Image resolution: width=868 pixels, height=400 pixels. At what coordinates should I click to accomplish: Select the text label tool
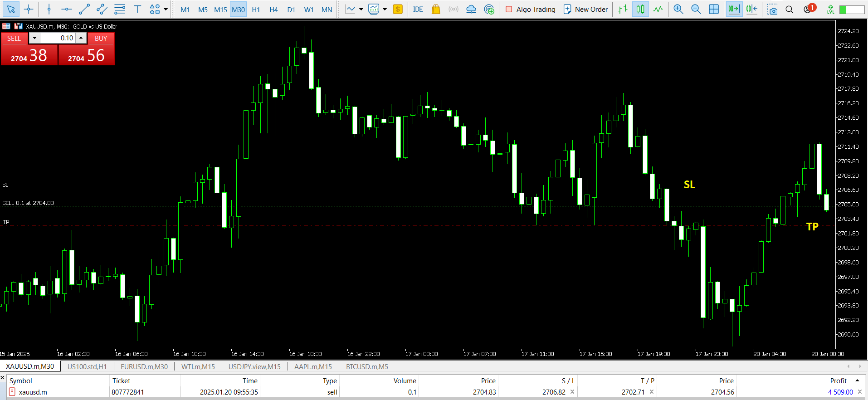point(137,9)
